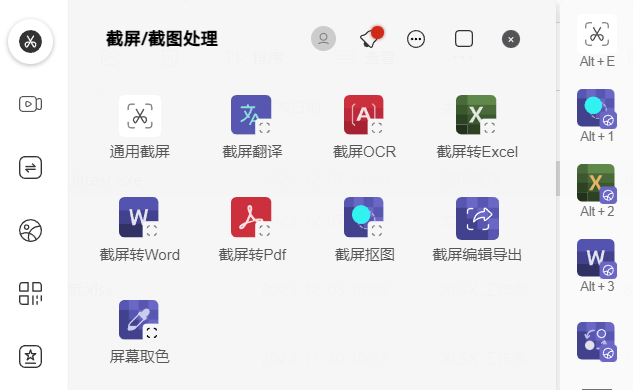The width and height of the screenshot is (633, 390).
Task: Select the scissors screenshot sidebar tab
Action: click(x=30, y=41)
